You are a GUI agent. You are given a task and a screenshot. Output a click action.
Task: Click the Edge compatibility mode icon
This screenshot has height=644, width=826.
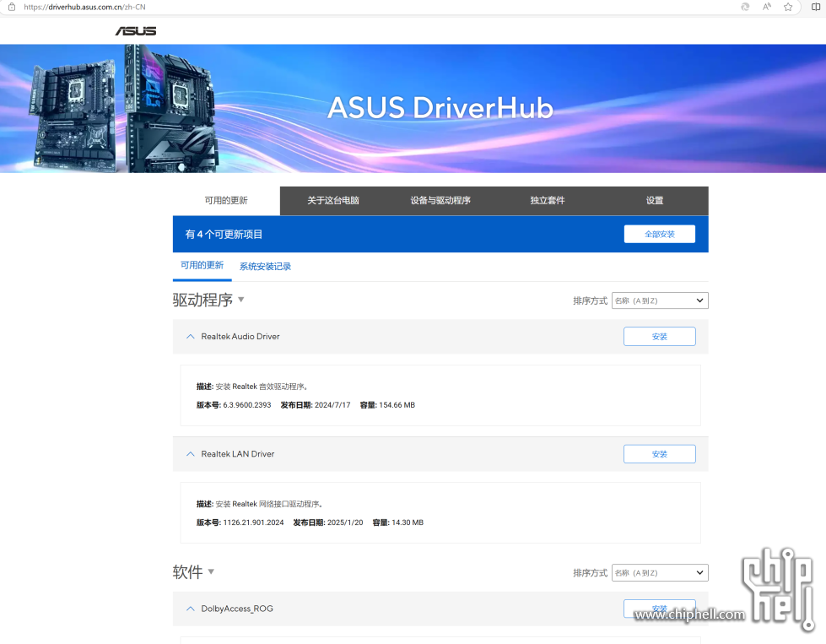745,7
